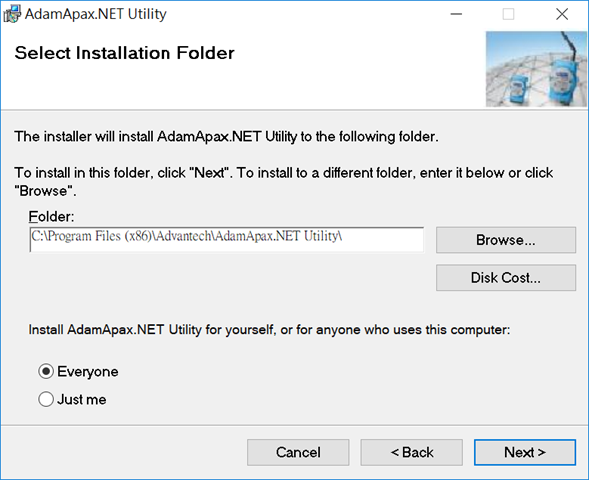
Task: Close the installer with the X button
Action: tap(562, 14)
